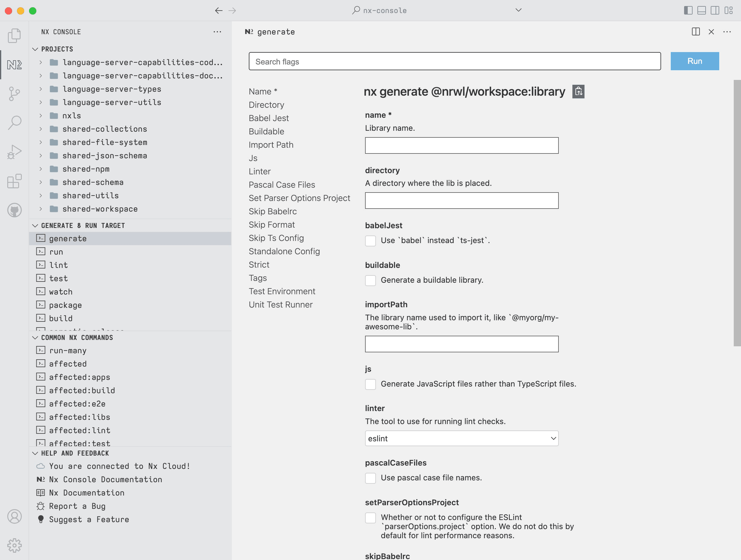The image size is (741, 560).
Task: Click the Nx Documentation book icon
Action: (x=41, y=493)
